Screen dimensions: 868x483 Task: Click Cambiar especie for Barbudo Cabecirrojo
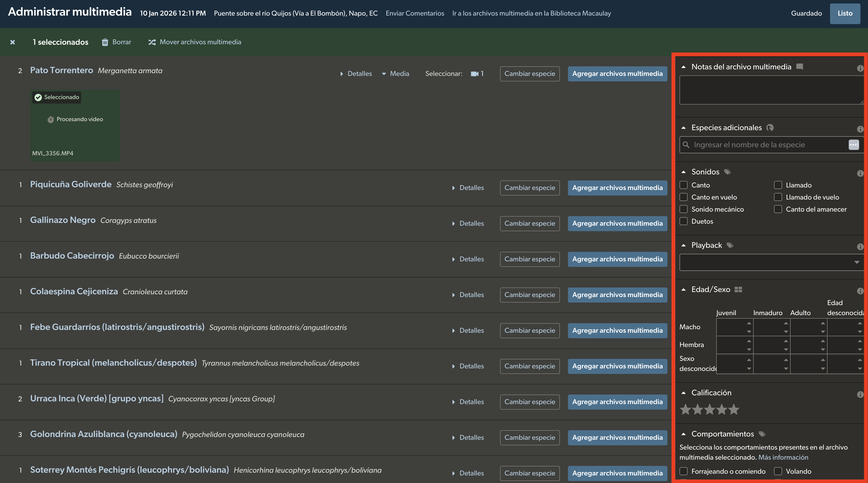pyautogui.click(x=529, y=259)
